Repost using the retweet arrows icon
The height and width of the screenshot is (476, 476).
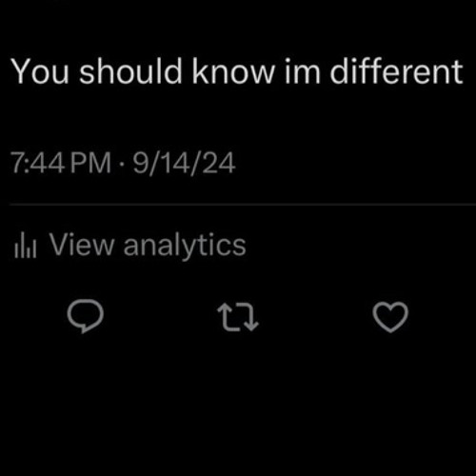tap(238, 317)
